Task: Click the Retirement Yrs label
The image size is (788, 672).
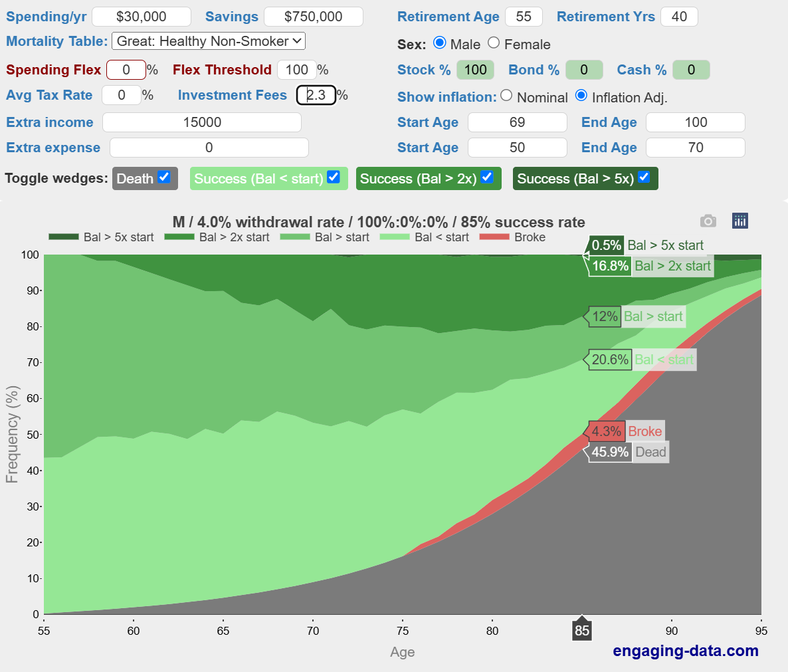Action: (605, 17)
